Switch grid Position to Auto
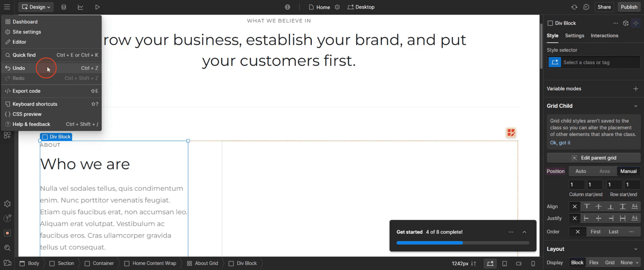 580,171
